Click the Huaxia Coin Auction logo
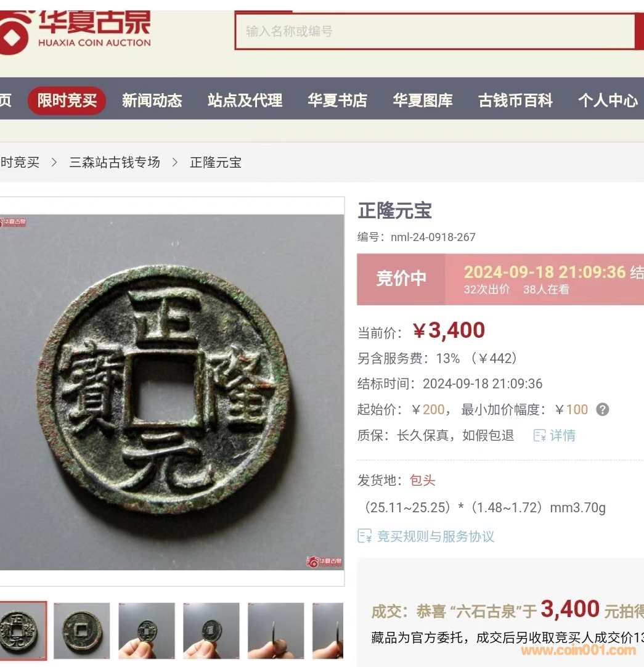 [x=76, y=32]
